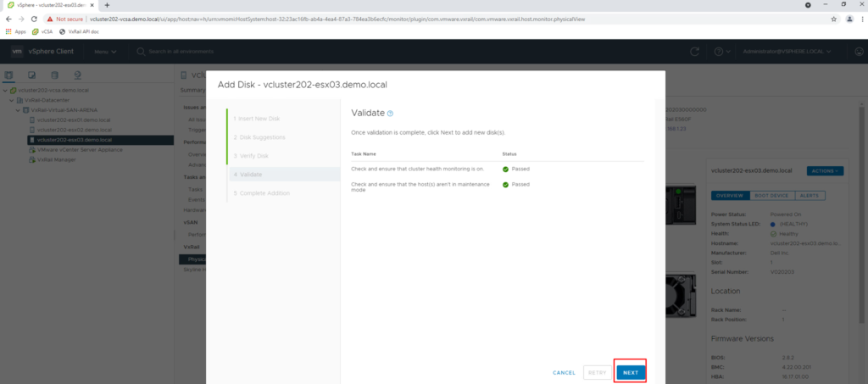Click Passed status for cluster health monitoring
This screenshot has height=384, width=868.
pyautogui.click(x=515, y=170)
